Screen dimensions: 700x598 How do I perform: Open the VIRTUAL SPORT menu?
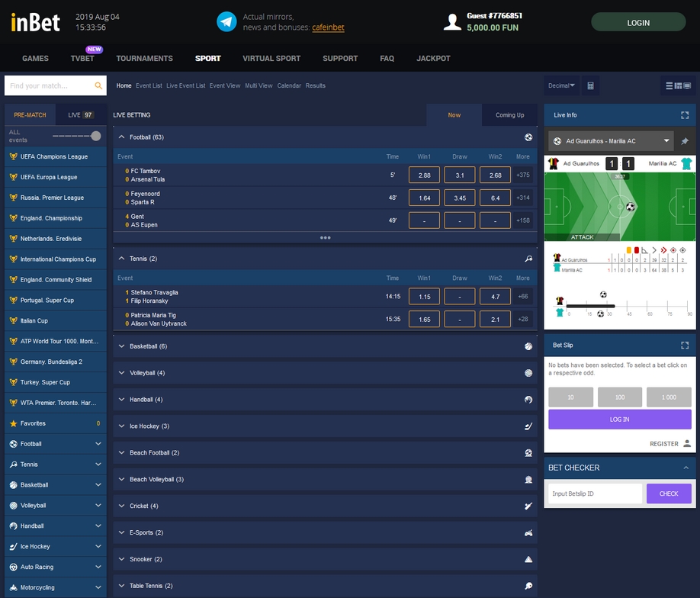point(271,59)
